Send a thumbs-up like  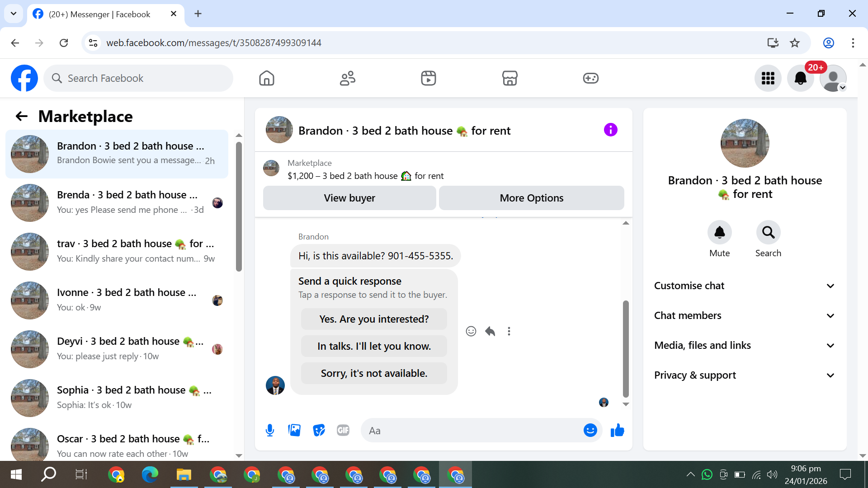pyautogui.click(x=617, y=431)
